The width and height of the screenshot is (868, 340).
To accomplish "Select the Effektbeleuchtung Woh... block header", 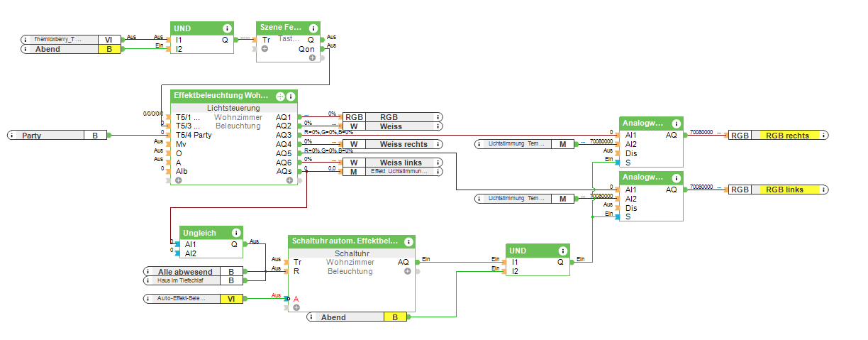I will point(233,96).
